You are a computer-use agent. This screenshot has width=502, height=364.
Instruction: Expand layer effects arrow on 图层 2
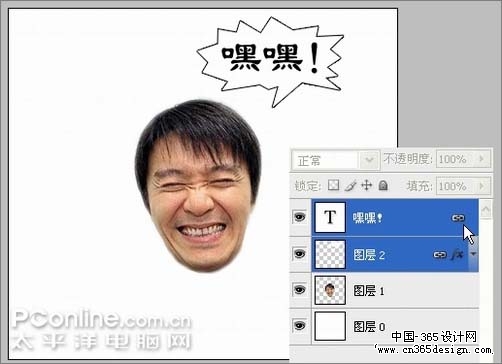click(x=473, y=255)
